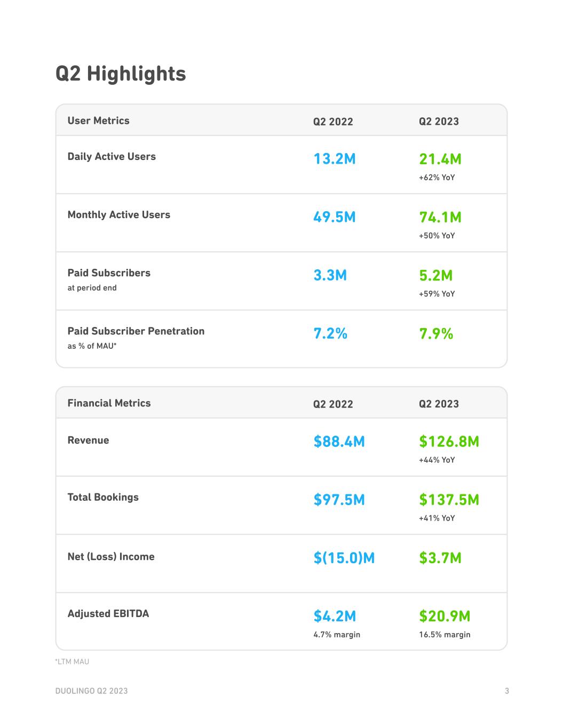Select the $126.8M revenue figure
This screenshot has width=563, height=728.
click(449, 442)
